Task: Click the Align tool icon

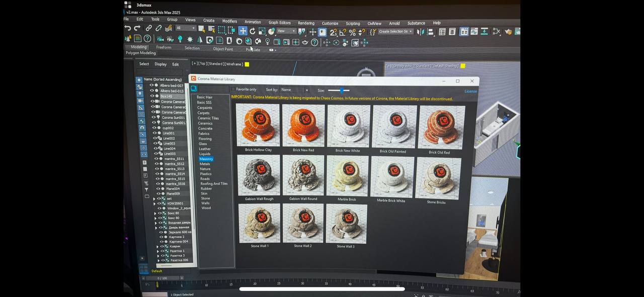Action: [430, 32]
